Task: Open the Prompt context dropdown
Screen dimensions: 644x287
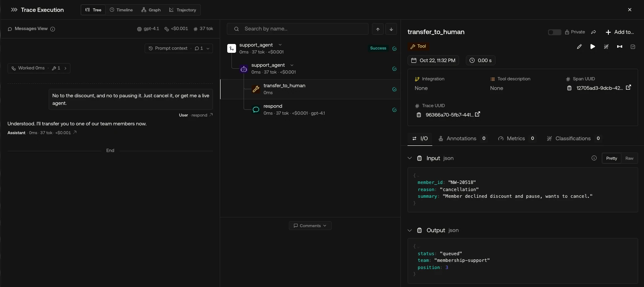Action: [x=179, y=48]
